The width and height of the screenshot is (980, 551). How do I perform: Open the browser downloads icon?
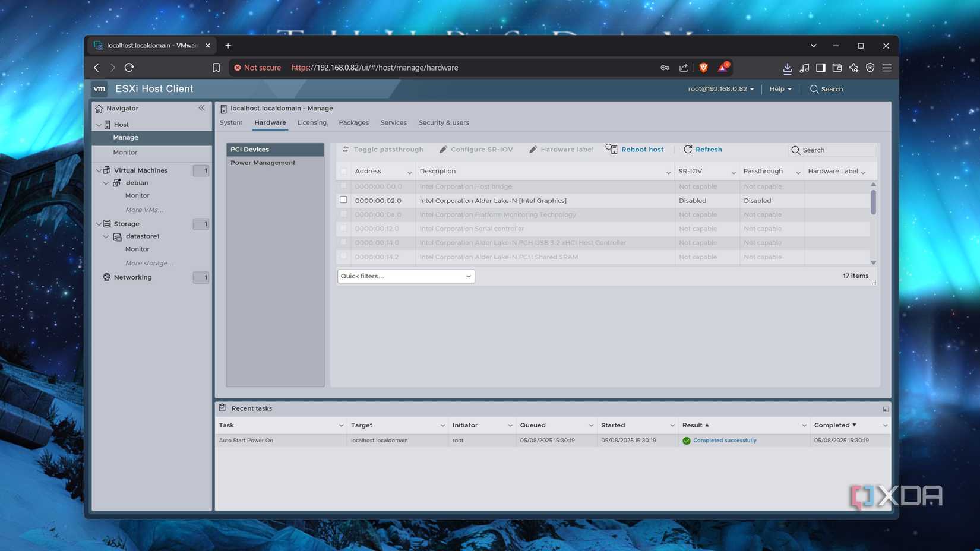point(787,68)
